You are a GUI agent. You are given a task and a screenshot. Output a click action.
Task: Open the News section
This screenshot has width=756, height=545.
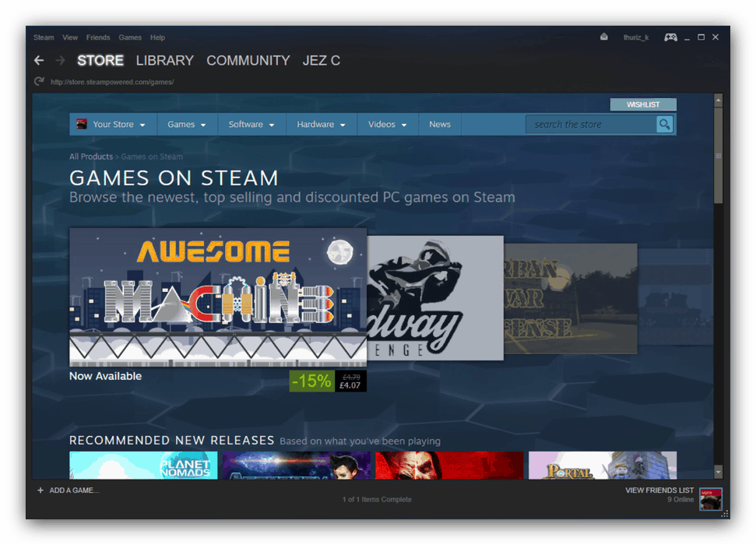[440, 125]
